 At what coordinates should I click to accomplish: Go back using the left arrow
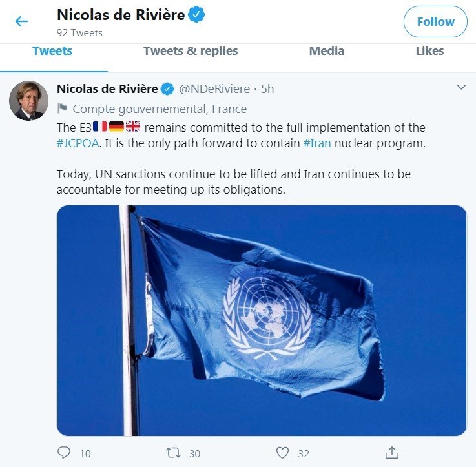(21, 21)
